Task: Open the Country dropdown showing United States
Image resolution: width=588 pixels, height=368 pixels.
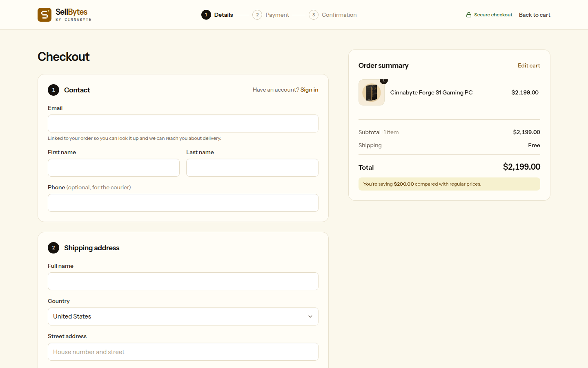Action: [x=183, y=316]
